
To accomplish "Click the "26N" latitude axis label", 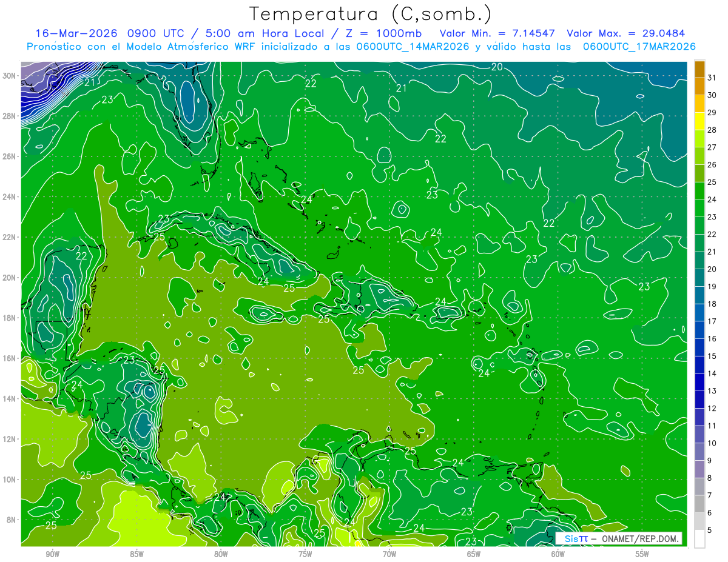I will [10, 156].
